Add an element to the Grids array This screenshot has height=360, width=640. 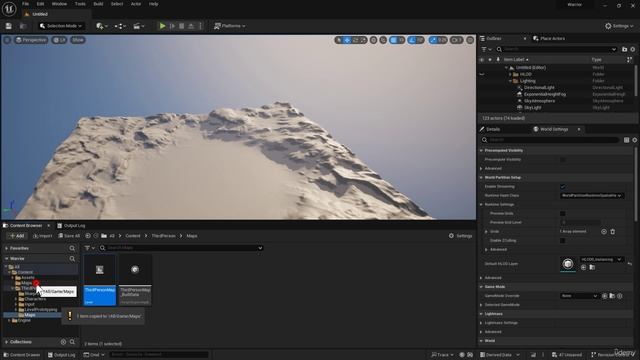pyautogui.click(x=604, y=231)
